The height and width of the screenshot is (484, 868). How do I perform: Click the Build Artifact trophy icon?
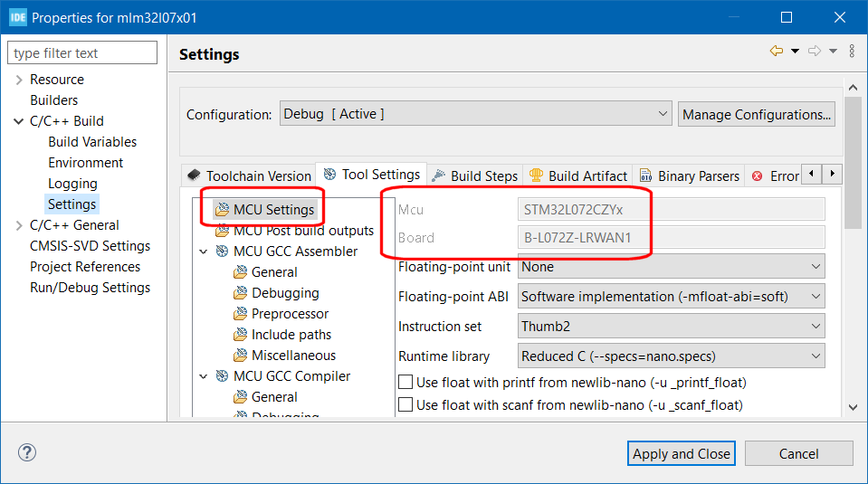[x=536, y=176]
